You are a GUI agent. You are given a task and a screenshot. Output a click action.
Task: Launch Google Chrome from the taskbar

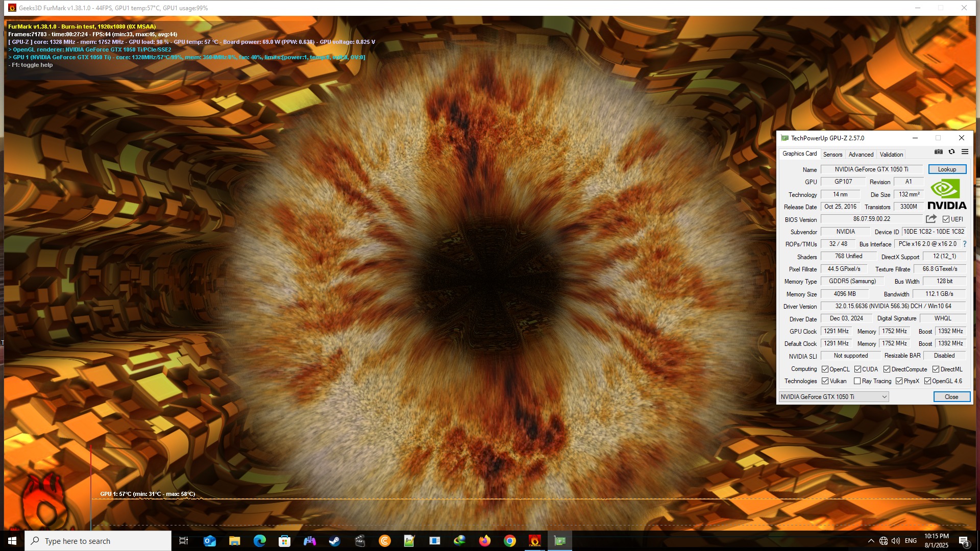click(x=509, y=541)
